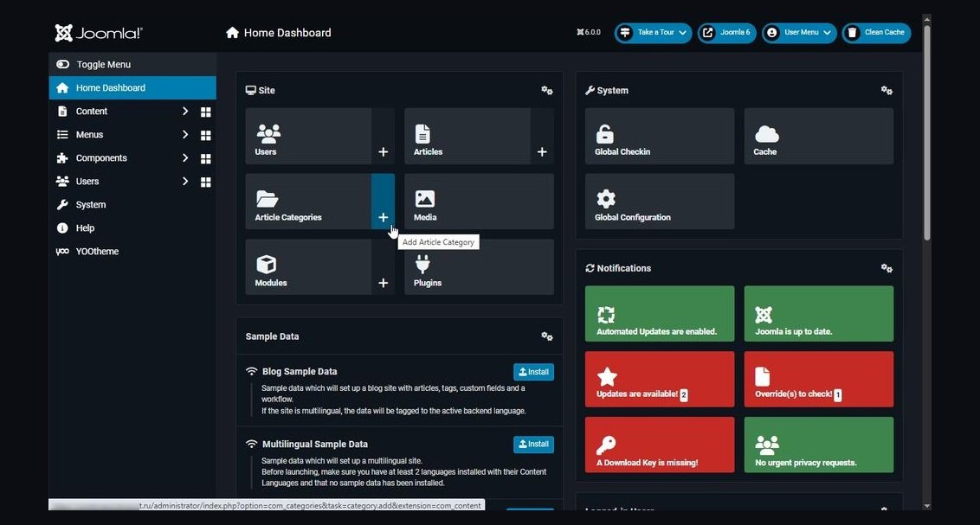Open the Content menu item
Image resolution: width=980 pixels, height=525 pixels.
(x=91, y=111)
